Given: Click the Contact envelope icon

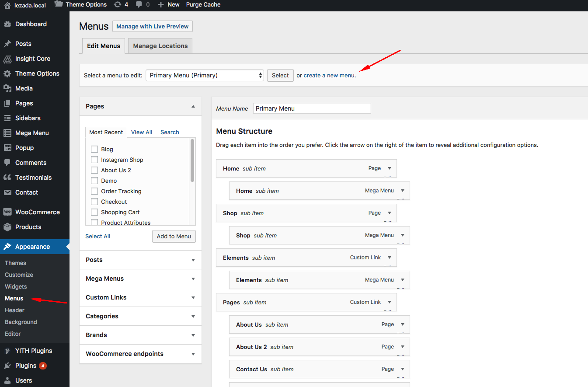Looking at the screenshot, I should click(7, 192).
